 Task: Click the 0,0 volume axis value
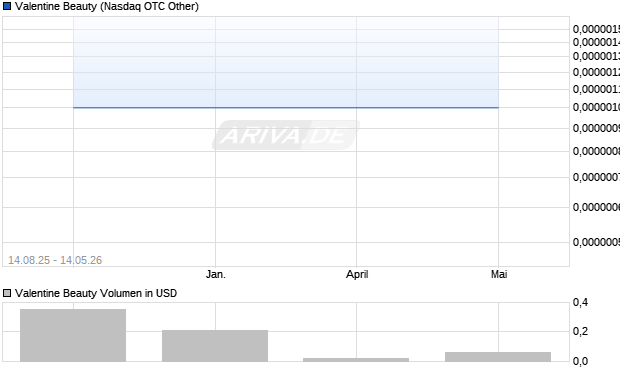pyautogui.click(x=580, y=361)
